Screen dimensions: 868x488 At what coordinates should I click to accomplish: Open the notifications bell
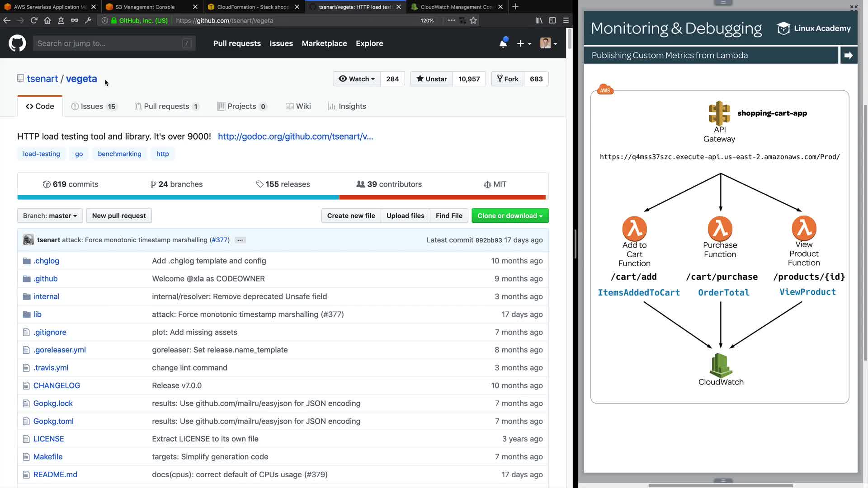coord(503,43)
